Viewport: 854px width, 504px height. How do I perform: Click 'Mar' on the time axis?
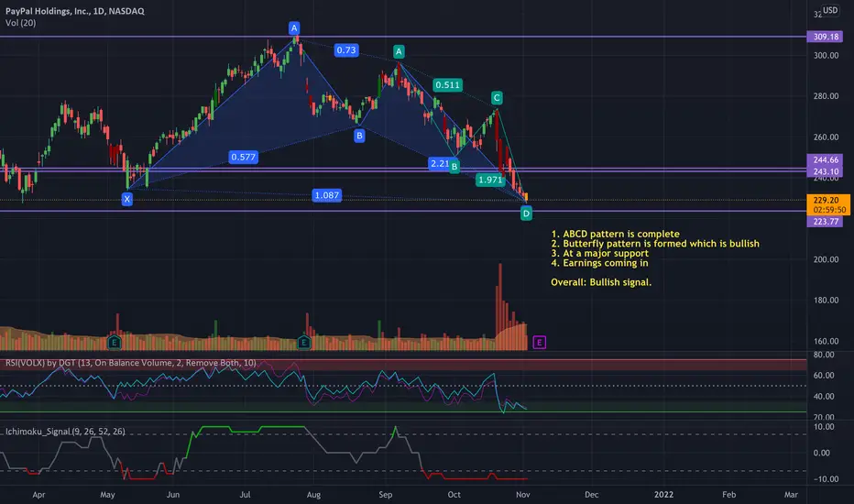point(791,495)
